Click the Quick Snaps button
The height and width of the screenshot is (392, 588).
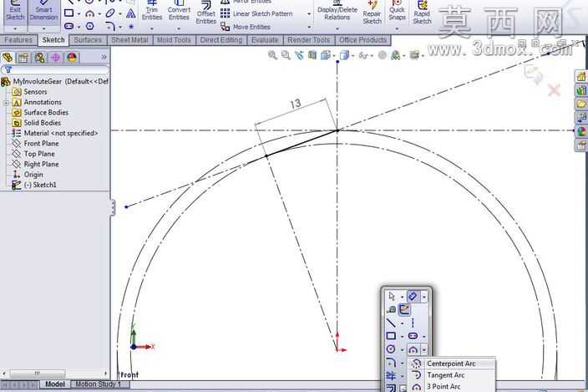(x=397, y=11)
